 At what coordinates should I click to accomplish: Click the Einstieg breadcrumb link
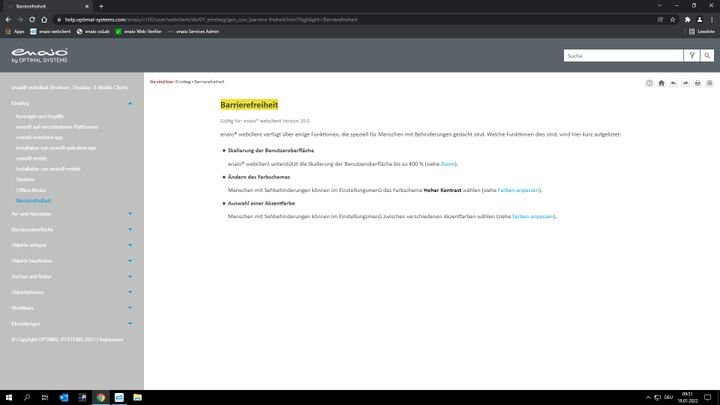click(x=183, y=82)
